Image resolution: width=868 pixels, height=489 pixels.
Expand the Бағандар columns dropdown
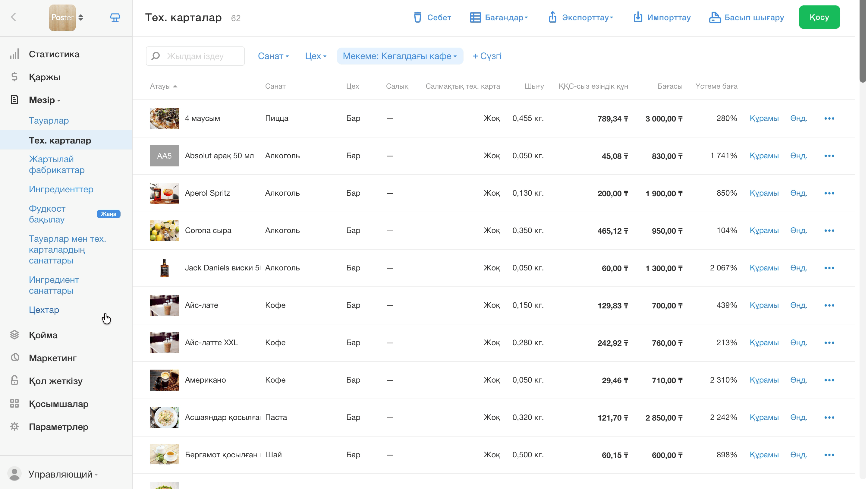pos(499,17)
